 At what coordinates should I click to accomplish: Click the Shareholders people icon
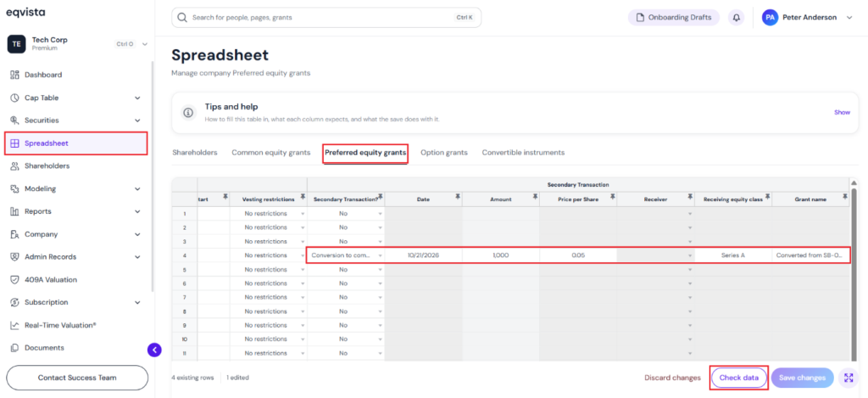(15, 165)
